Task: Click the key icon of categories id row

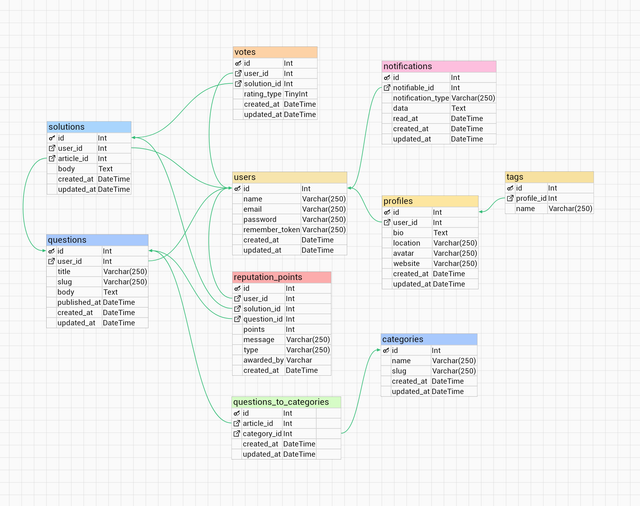Action: click(x=386, y=351)
